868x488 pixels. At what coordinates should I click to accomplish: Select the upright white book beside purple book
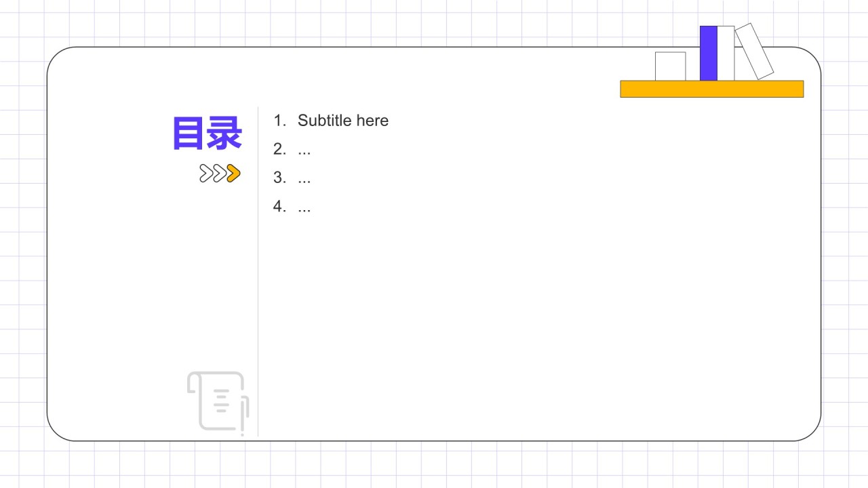point(726,53)
